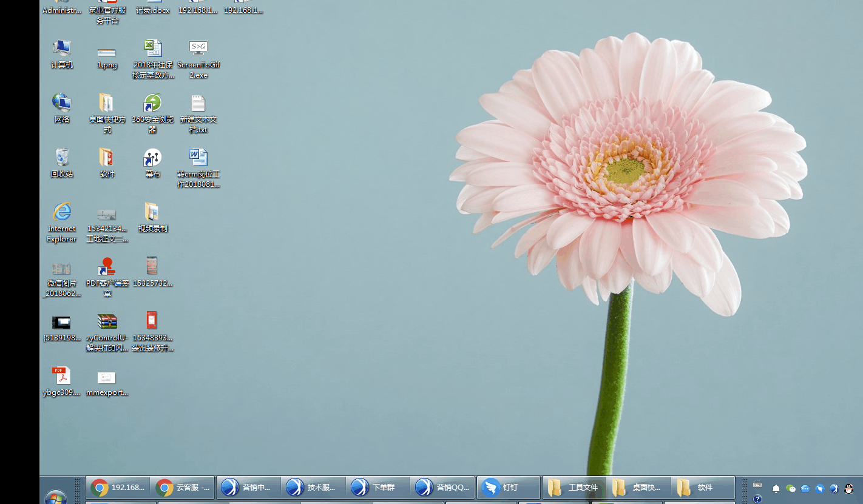Switch to the 钉钉 taskbar window
This screenshot has width=863, height=504.
point(509,487)
